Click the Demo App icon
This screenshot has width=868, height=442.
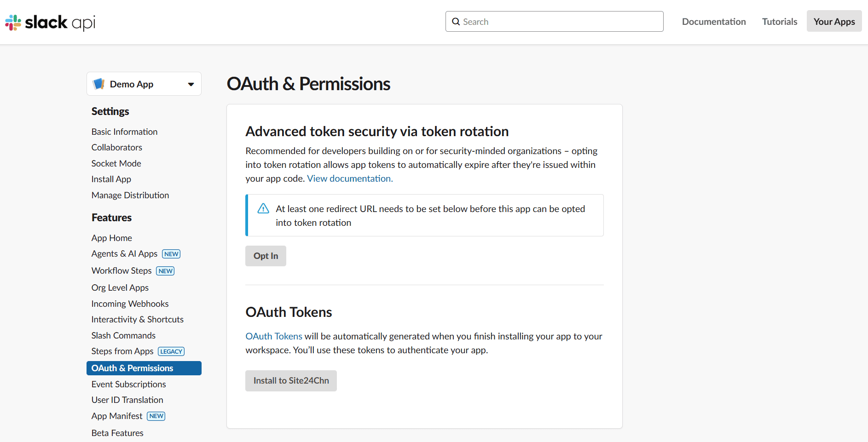point(99,84)
